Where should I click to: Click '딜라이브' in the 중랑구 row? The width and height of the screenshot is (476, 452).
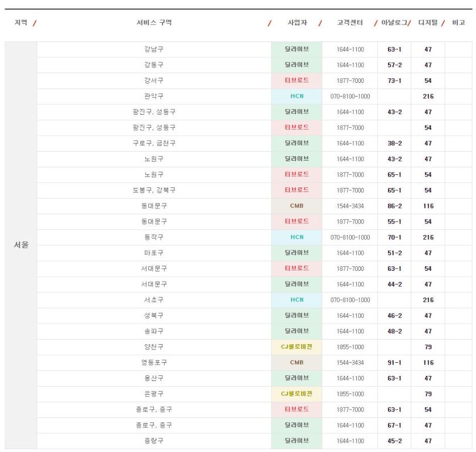click(297, 441)
